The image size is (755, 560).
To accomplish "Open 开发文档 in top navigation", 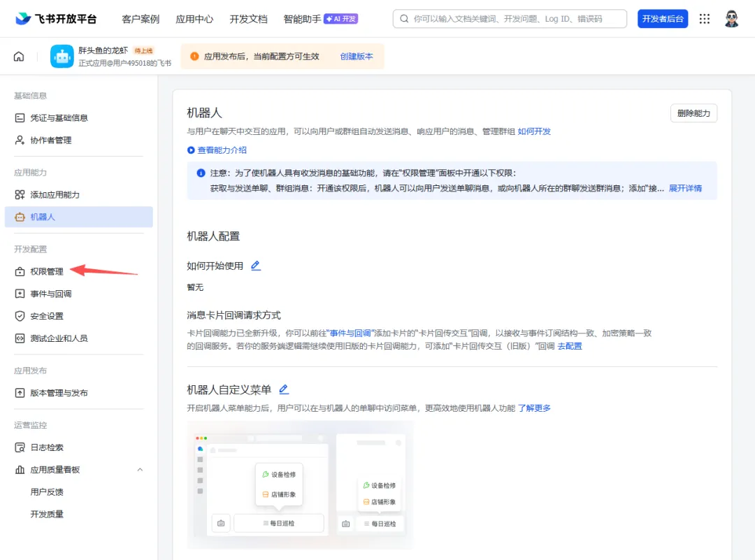I will point(248,19).
